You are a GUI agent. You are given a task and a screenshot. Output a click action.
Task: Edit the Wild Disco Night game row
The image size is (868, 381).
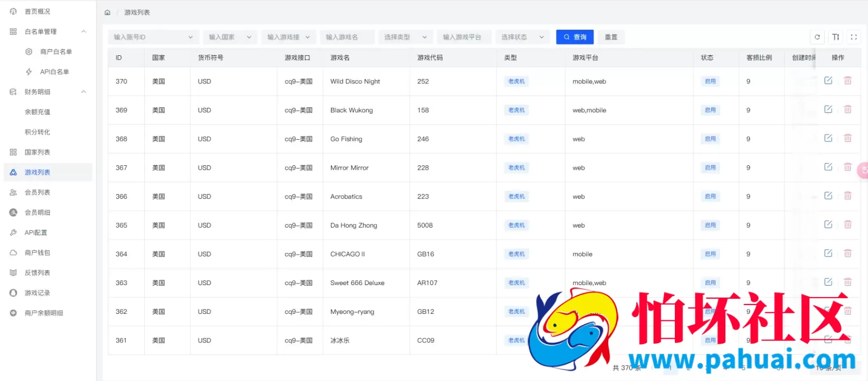(828, 81)
